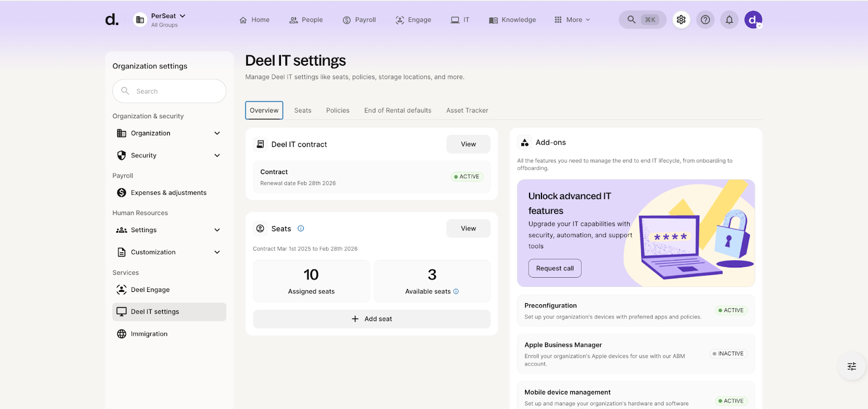This screenshot has height=409, width=868.
Task: Click the Add-ons shapes icon
Action: (x=525, y=143)
